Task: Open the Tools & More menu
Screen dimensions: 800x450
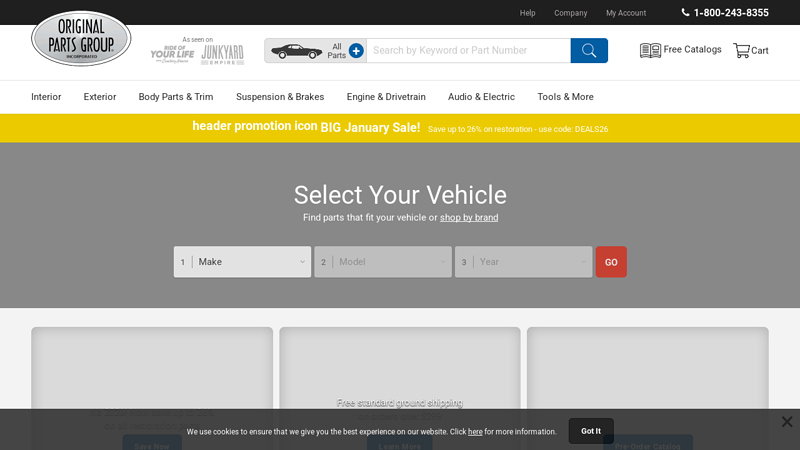Action: pyautogui.click(x=565, y=97)
